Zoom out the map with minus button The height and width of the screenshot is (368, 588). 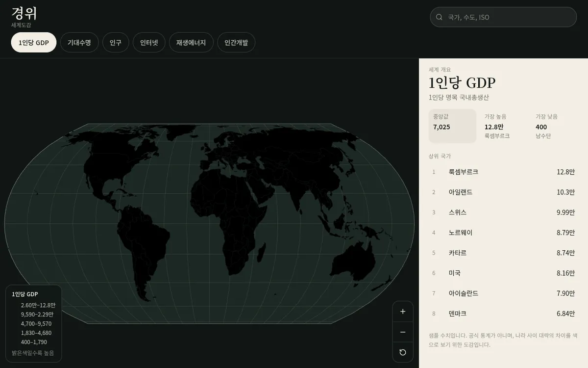(403, 332)
